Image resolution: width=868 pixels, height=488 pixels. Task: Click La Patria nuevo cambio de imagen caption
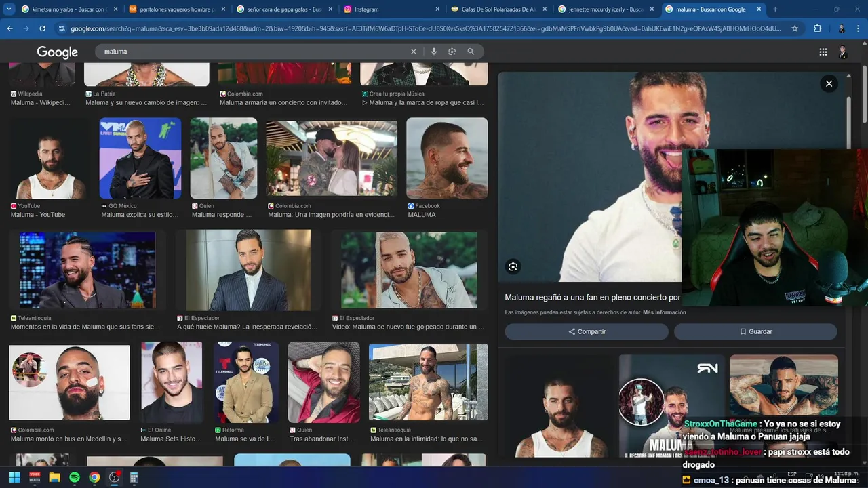(146, 103)
